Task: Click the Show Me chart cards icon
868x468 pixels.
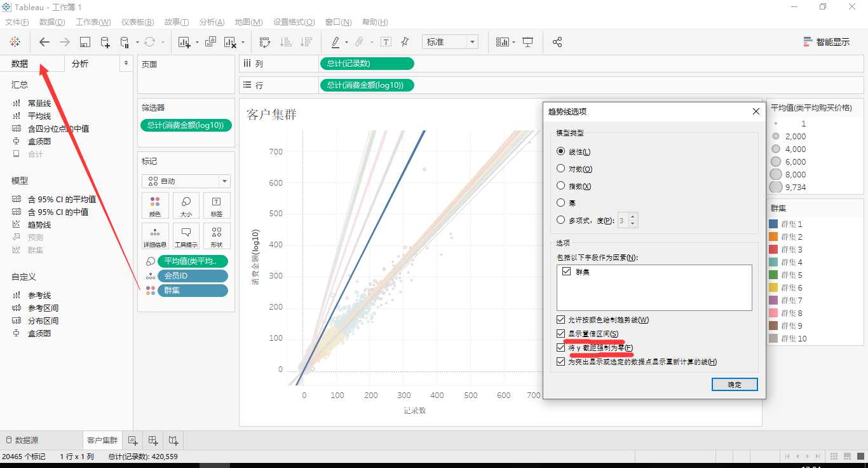Action: [503, 42]
